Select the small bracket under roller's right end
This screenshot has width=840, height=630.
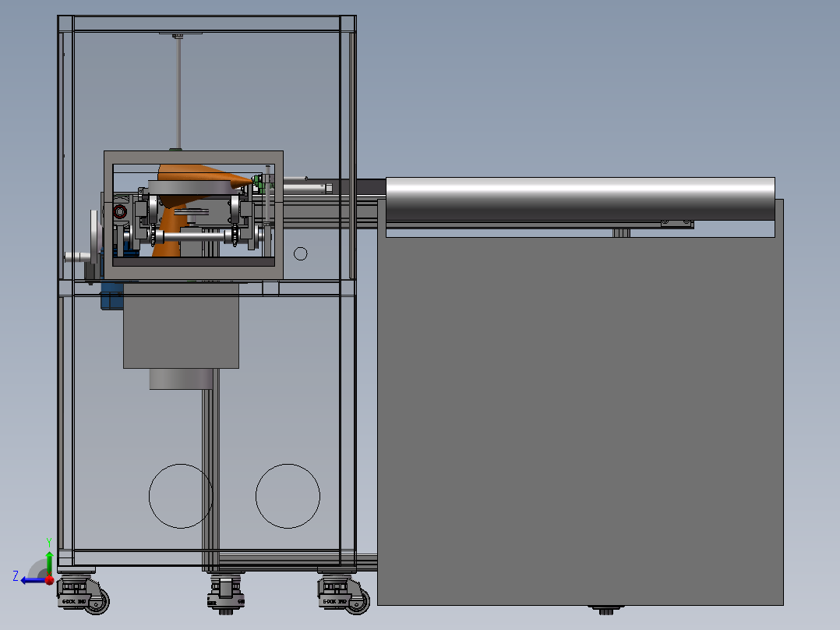677,223
